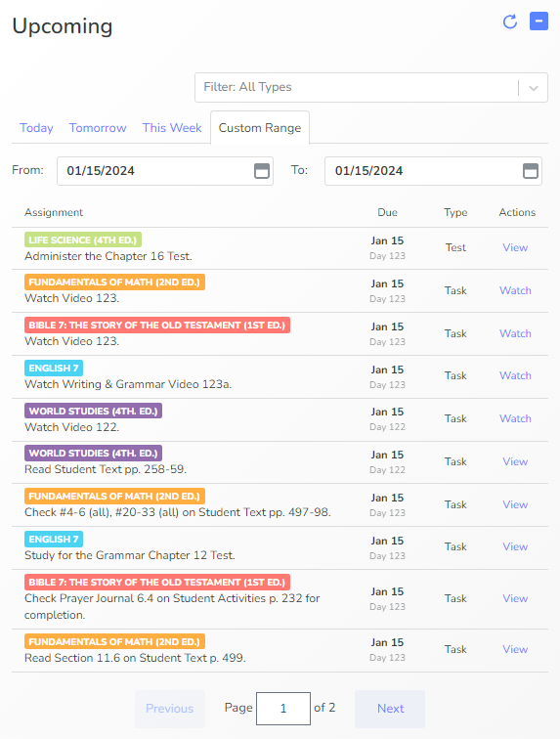This screenshot has height=739, width=560.
Task: Click the Type column header
Action: 455,212
